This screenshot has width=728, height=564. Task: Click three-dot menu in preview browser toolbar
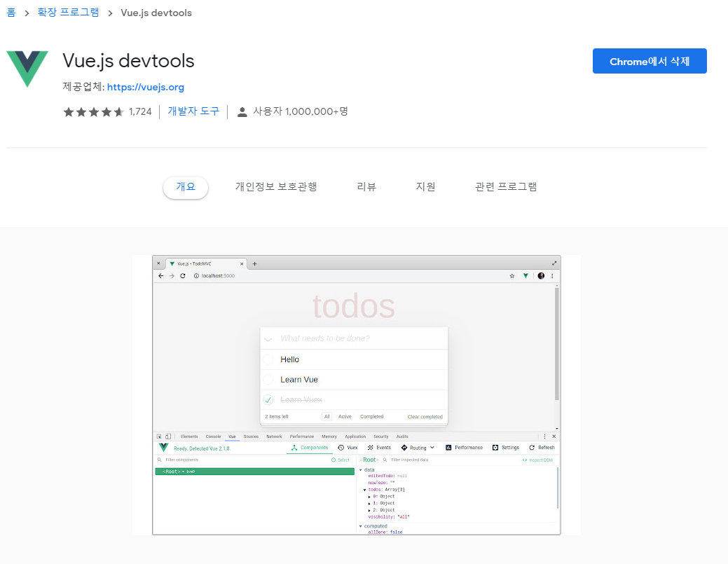[552, 276]
